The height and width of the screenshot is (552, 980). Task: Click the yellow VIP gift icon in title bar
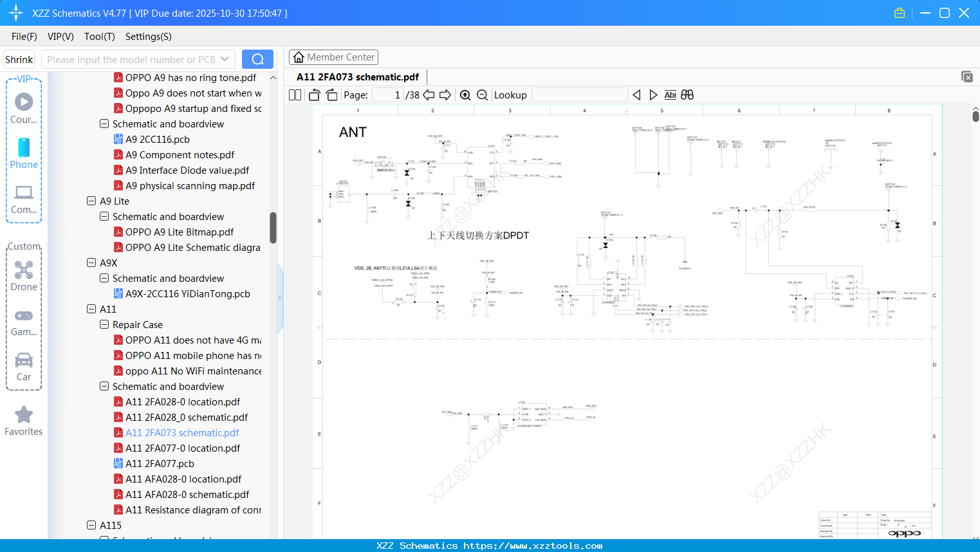[x=900, y=13]
